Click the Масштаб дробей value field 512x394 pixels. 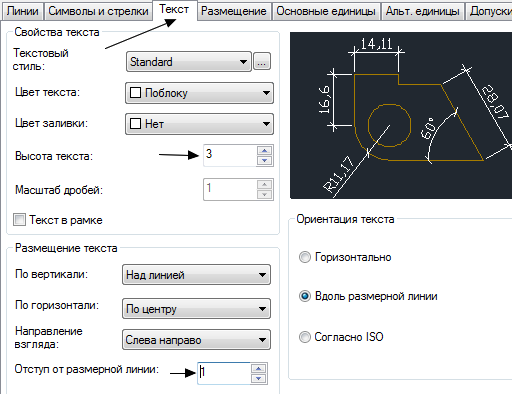pyautogui.click(x=230, y=189)
